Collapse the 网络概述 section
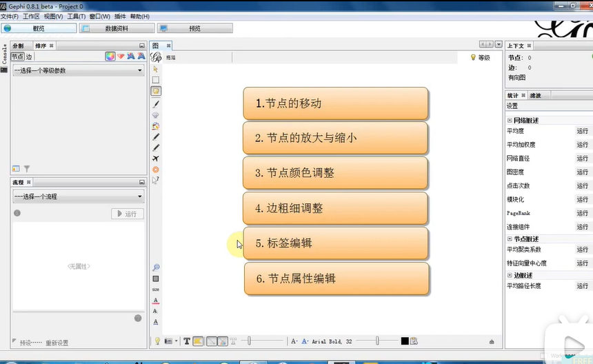The image size is (593, 364). [510, 120]
